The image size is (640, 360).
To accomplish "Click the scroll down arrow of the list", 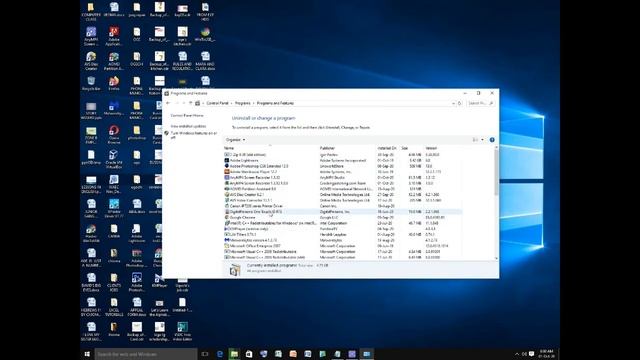I will tap(496, 258).
